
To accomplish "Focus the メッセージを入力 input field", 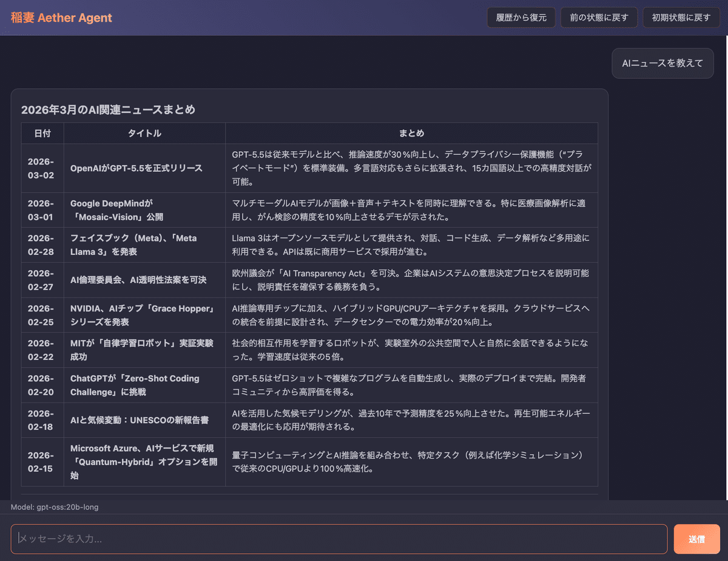I will (x=339, y=539).
